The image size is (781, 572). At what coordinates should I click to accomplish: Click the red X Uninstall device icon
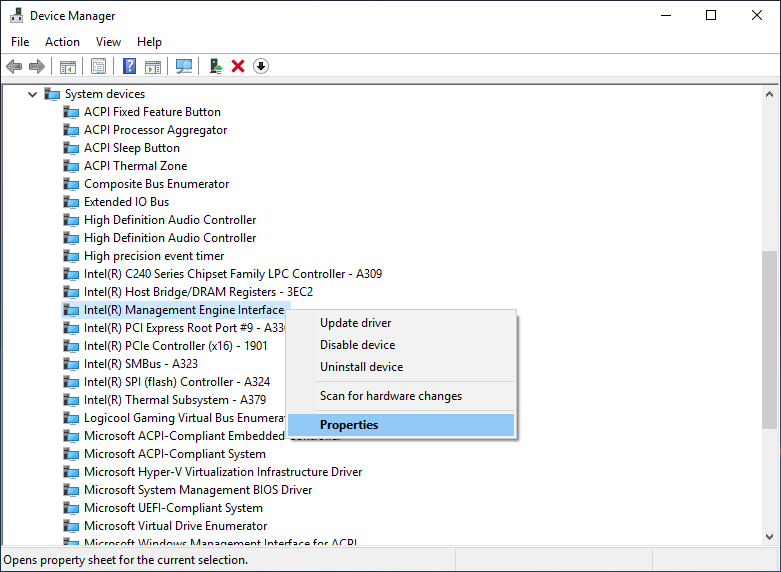(x=238, y=66)
